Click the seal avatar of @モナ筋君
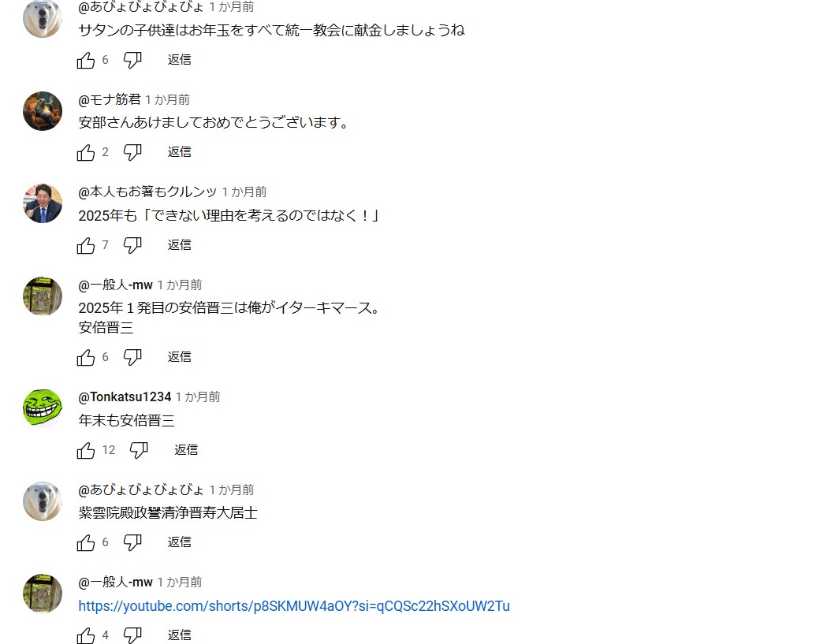 tap(43, 111)
